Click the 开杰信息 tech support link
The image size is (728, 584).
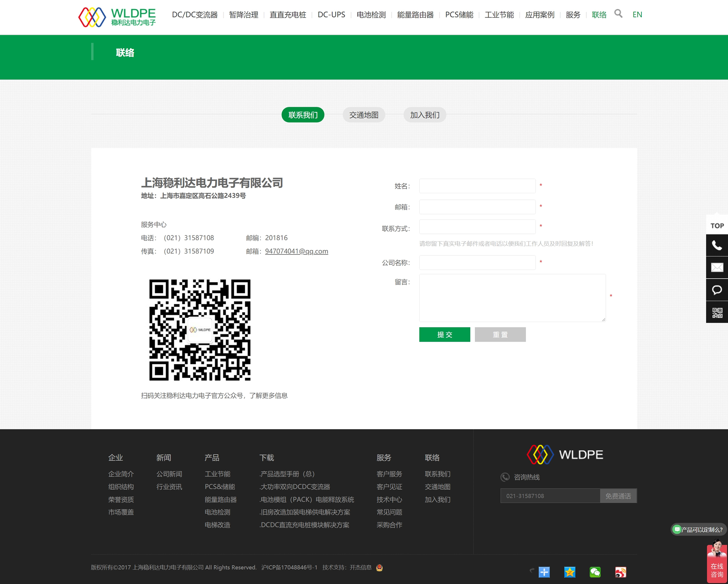pyautogui.click(x=361, y=568)
